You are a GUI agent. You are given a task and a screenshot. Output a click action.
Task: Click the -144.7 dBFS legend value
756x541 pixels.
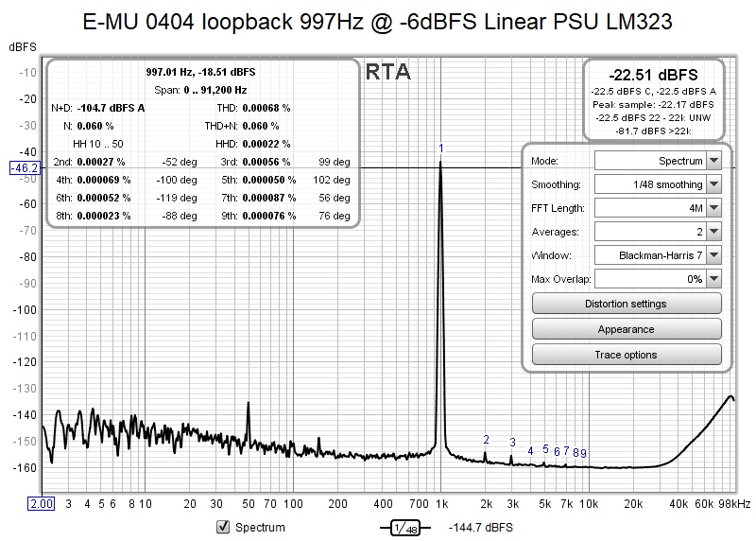click(x=481, y=528)
